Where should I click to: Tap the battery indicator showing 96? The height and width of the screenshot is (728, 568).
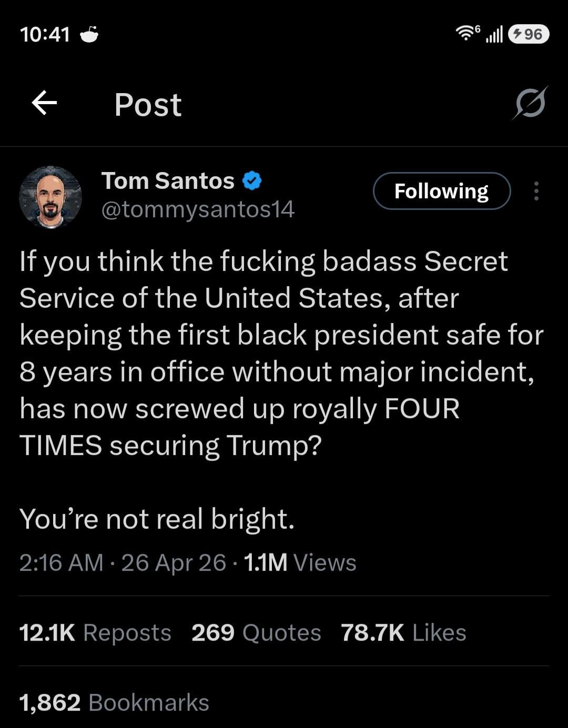click(528, 34)
